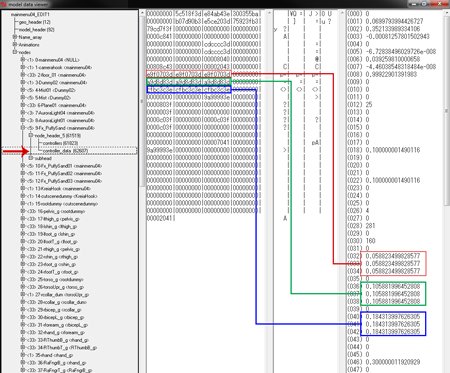Screen dimensions: 450x373
Task: Click float entry (008) 0.9992…
Action: [382, 74]
